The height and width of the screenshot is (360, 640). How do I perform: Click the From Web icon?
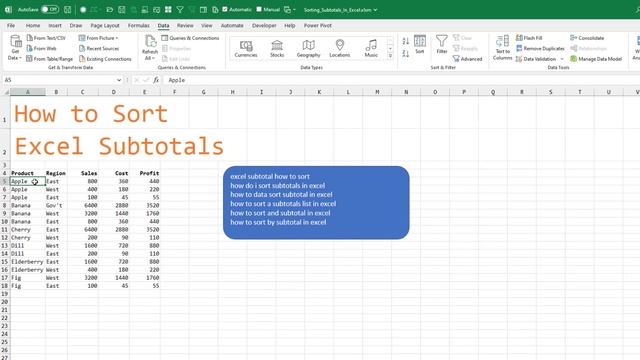[29, 48]
